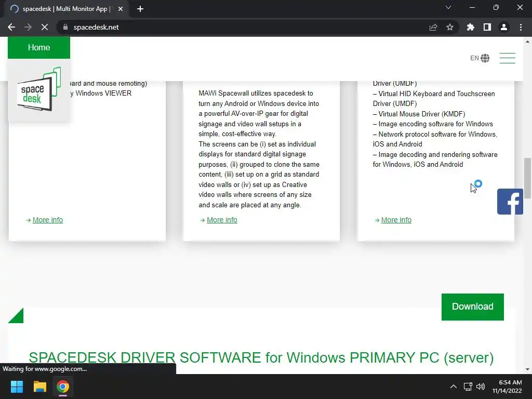532x399 pixels.
Task: Open the Chrome extensions puzzle icon
Action: (x=471, y=27)
